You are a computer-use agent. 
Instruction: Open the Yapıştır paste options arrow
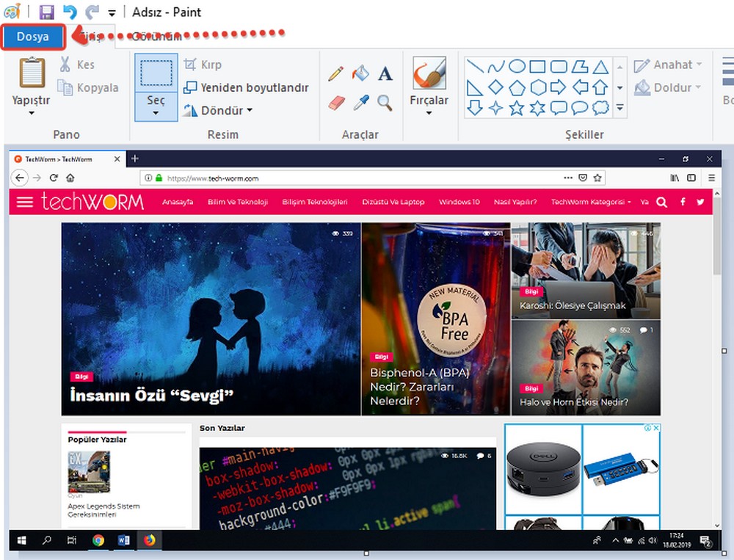[32, 113]
